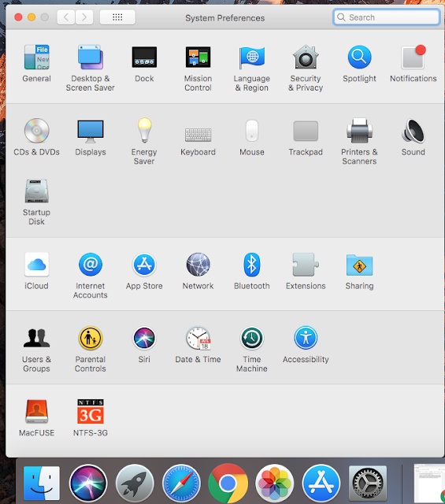Click the back navigation arrow button
The height and width of the screenshot is (504, 445).
(x=66, y=17)
